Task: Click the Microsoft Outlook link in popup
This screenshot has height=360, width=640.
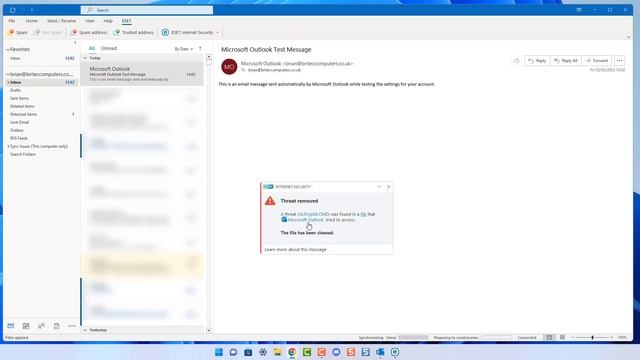Action: coord(305,220)
